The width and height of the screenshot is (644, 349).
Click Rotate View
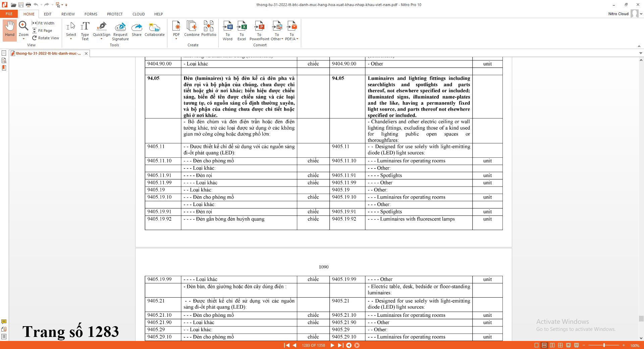point(46,38)
